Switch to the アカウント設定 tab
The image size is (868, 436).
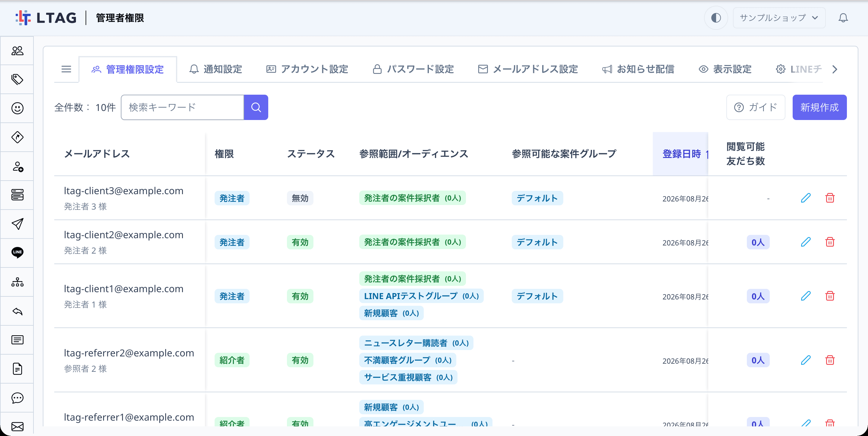tap(307, 69)
